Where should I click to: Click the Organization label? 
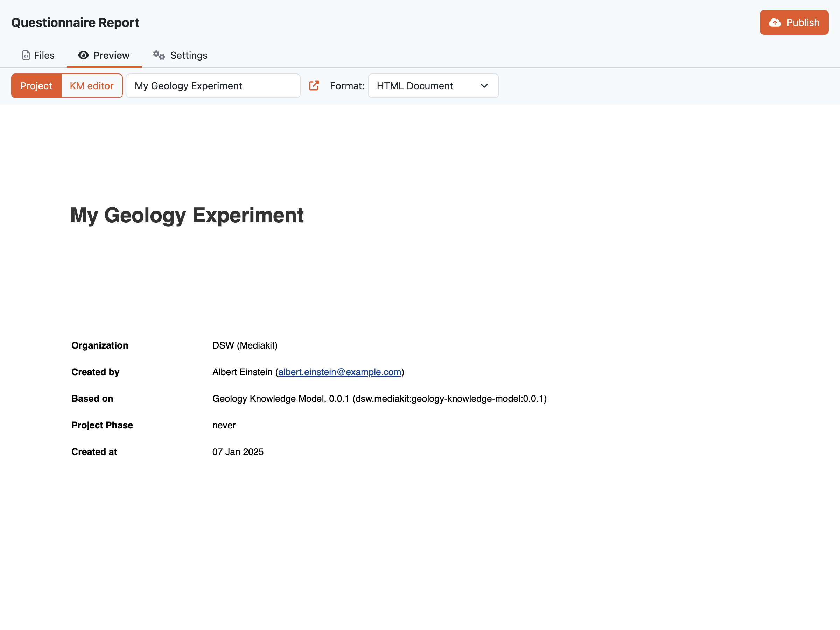(100, 345)
